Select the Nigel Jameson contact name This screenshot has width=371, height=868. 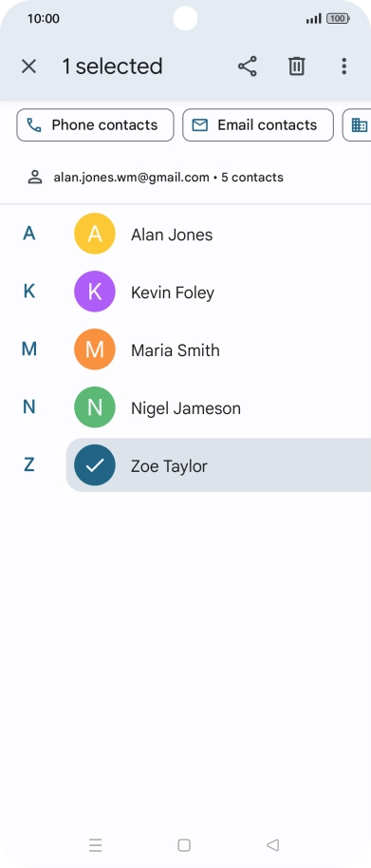[x=186, y=408]
